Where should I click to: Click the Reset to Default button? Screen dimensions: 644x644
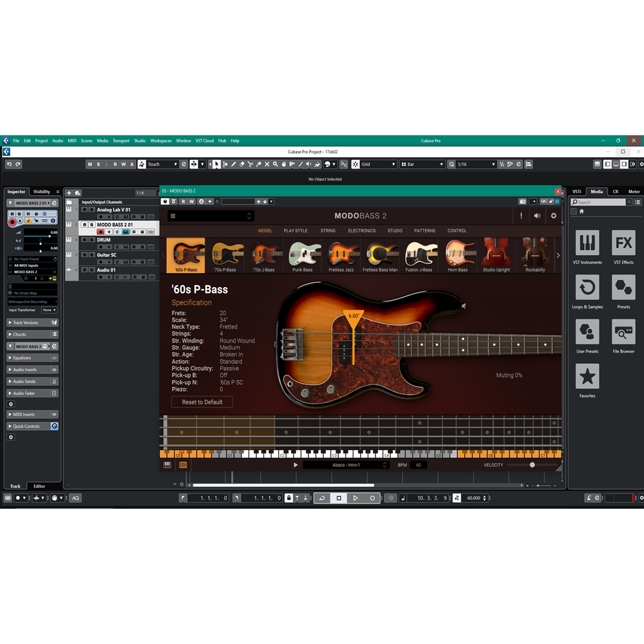click(x=202, y=402)
